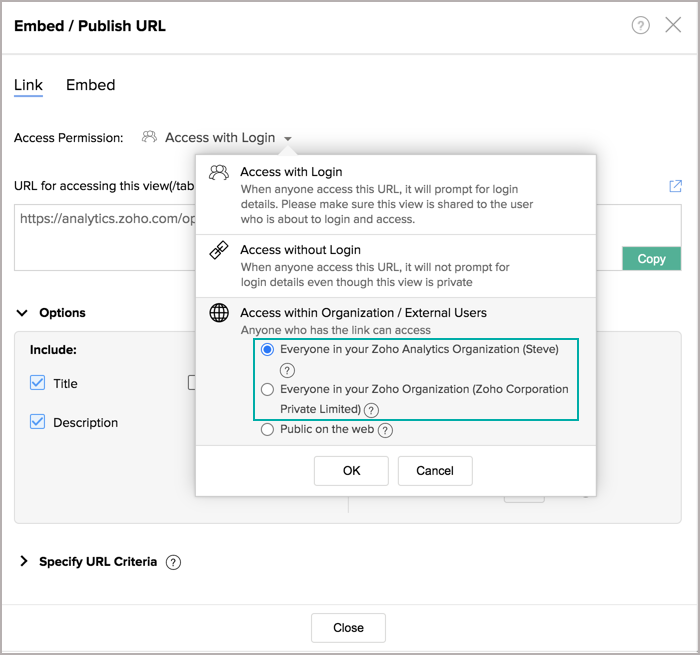Image resolution: width=700 pixels, height=655 pixels.
Task: Switch to the Embed tab
Action: [x=91, y=85]
